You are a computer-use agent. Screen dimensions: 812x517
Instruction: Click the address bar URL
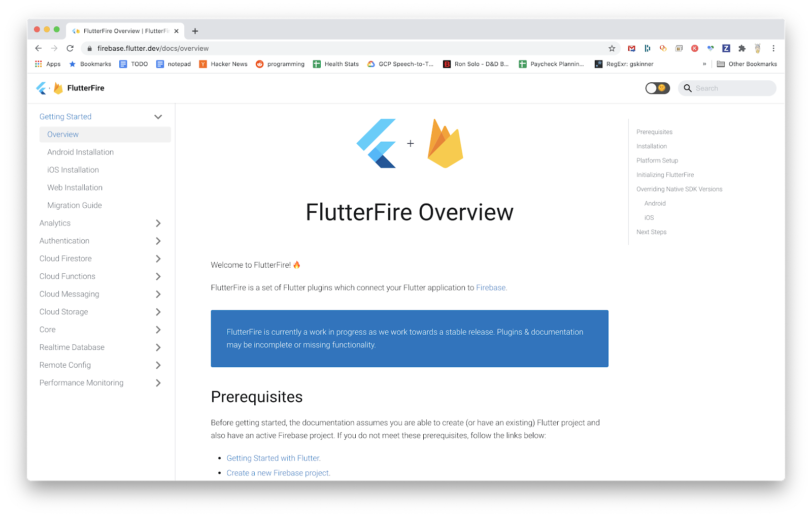tap(153, 48)
